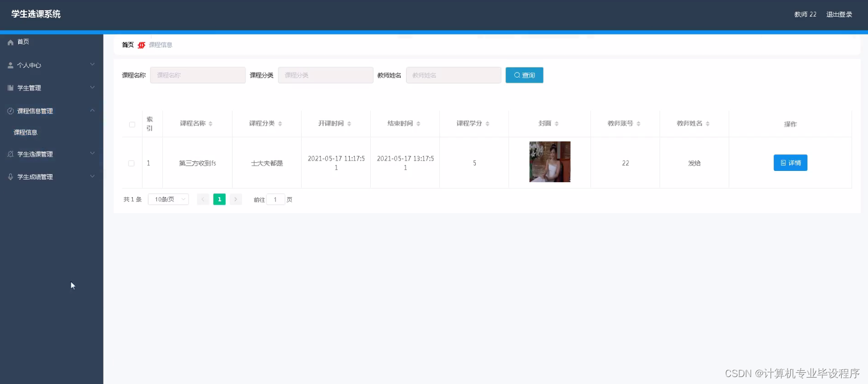Image resolution: width=868 pixels, height=384 pixels.
Task: Open 学生选课管理 sidebar menu
Action: coord(51,154)
